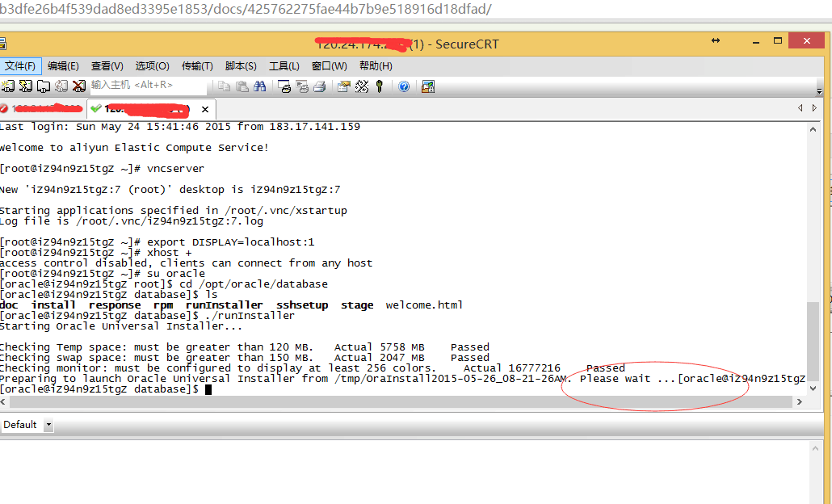
Task: Open the Default button bar dropdown
Action: [48, 425]
